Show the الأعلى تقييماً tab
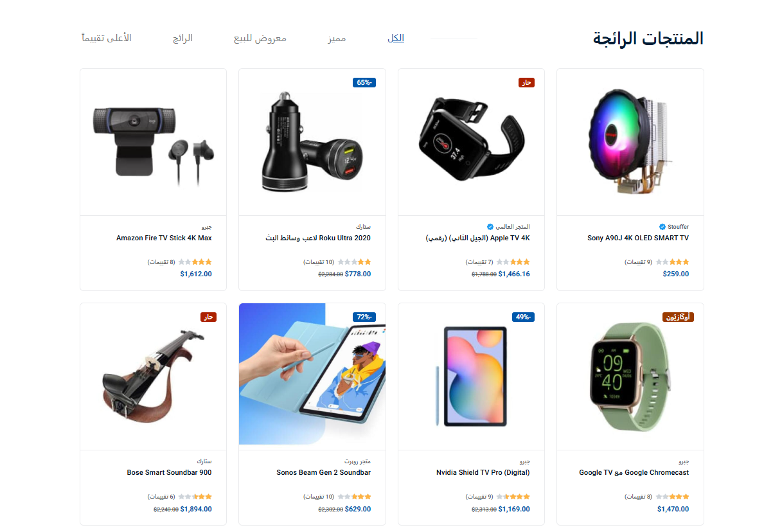The height and width of the screenshot is (532, 773). click(107, 38)
